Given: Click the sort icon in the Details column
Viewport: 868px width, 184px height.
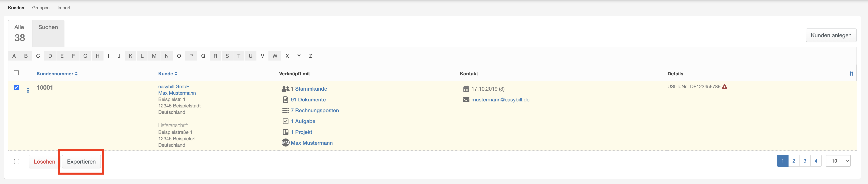Looking at the screenshot, I should click(x=851, y=74).
